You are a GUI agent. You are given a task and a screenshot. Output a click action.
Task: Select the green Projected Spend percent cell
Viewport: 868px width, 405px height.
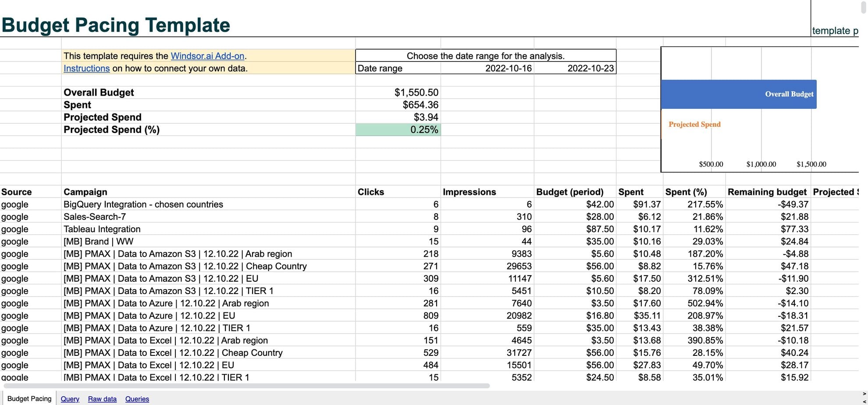(398, 130)
